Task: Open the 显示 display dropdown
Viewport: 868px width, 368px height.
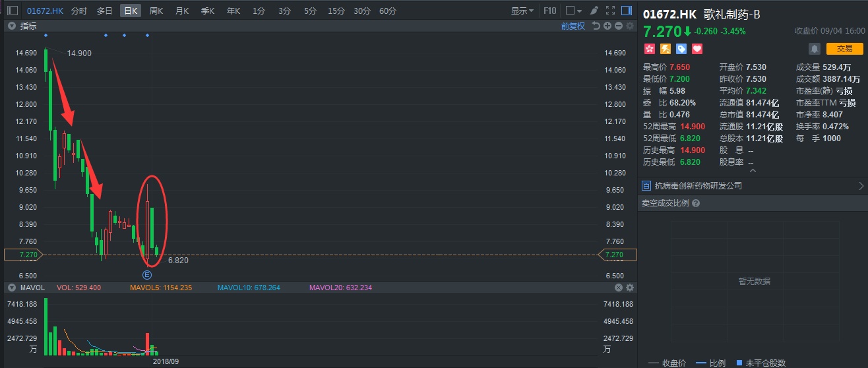Action: pyautogui.click(x=522, y=11)
